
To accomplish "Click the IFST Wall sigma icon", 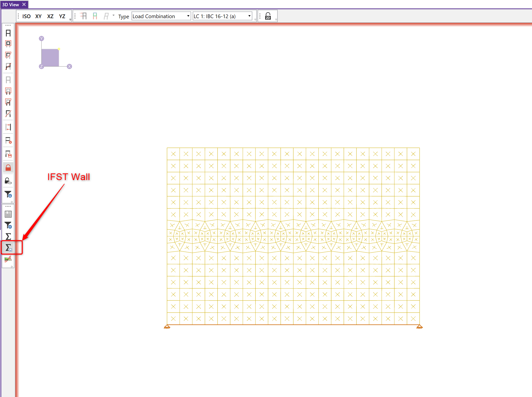I will (x=8, y=248).
